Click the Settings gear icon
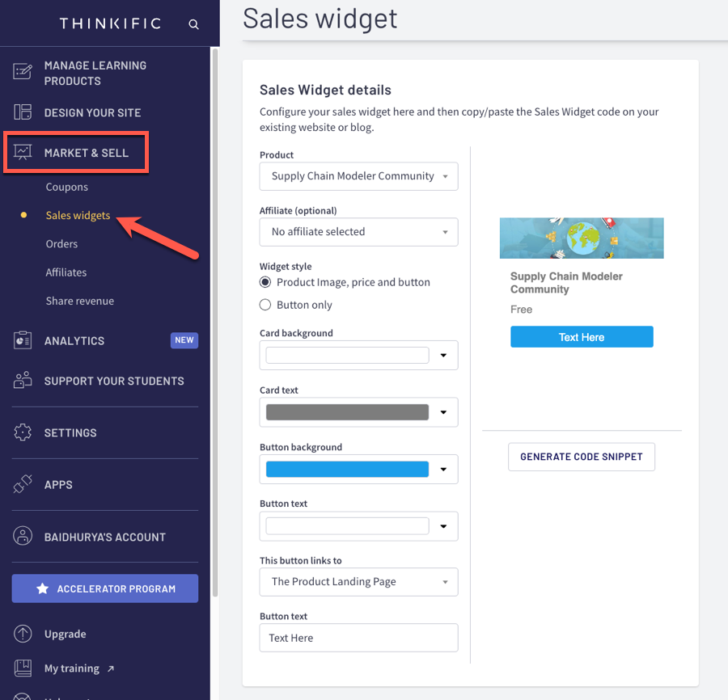This screenshot has height=700, width=728. click(x=23, y=432)
